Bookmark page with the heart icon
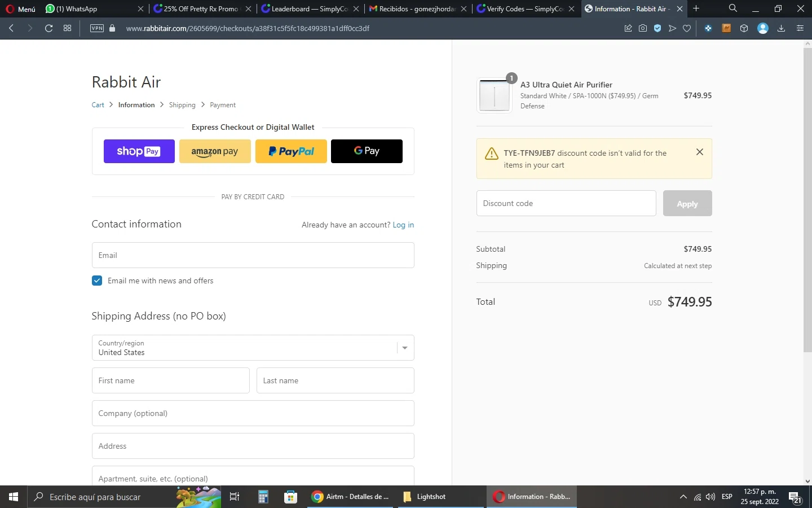This screenshot has width=812, height=508. (x=687, y=28)
